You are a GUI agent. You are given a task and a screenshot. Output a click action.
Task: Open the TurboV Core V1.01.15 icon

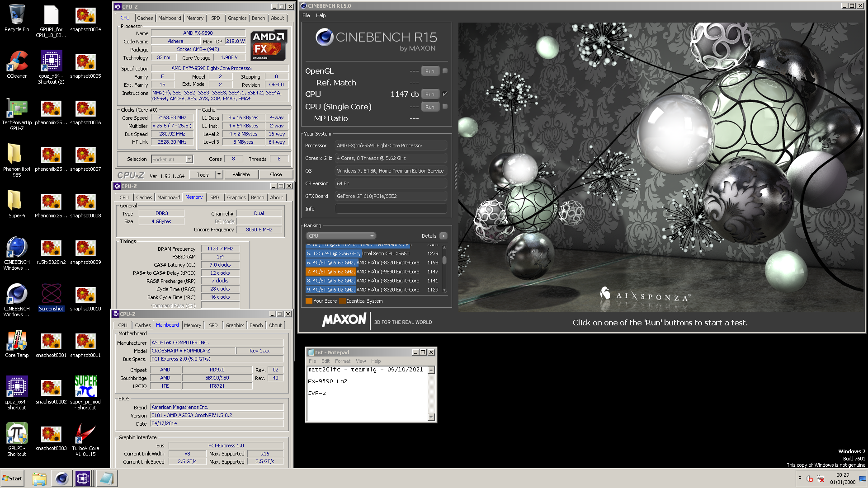pyautogui.click(x=85, y=440)
